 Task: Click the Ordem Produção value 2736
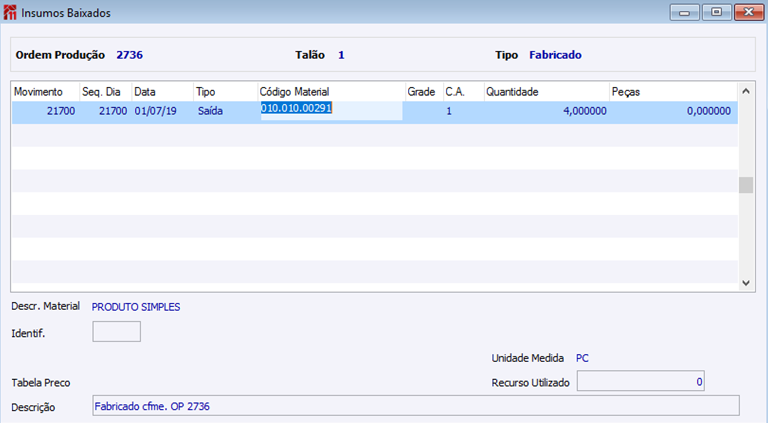click(129, 55)
